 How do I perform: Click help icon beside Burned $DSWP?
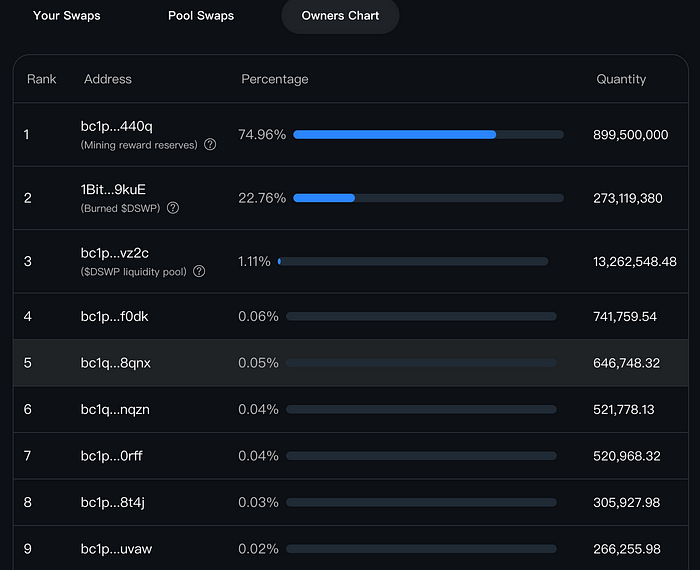pyautogui.click(x=173, y=208)
